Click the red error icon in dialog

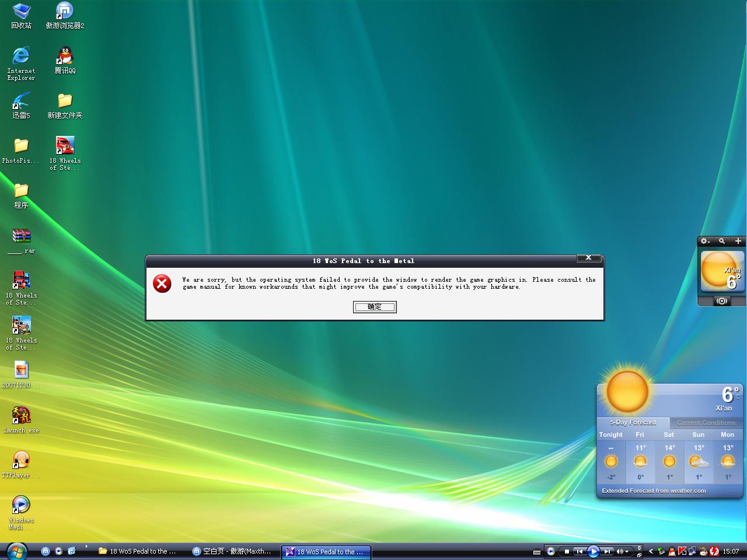point(162,283)
